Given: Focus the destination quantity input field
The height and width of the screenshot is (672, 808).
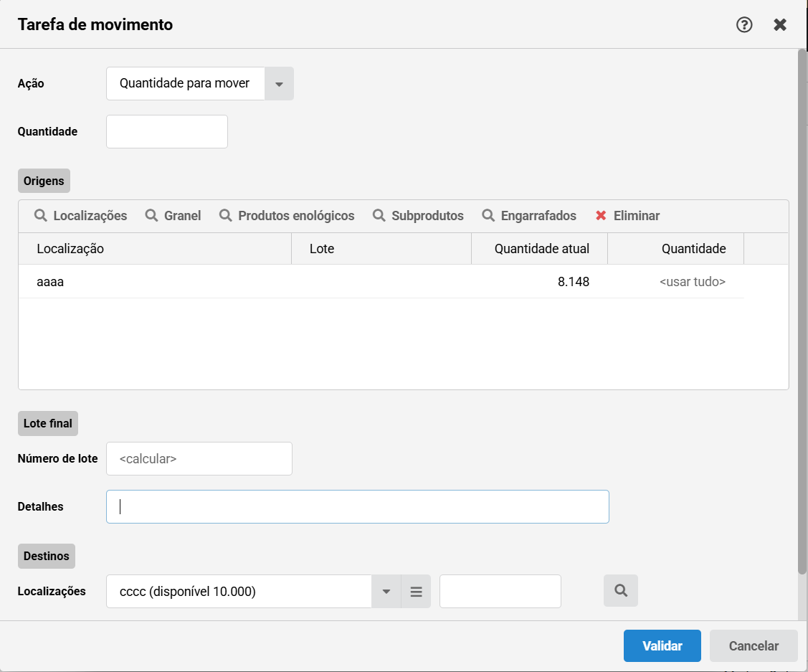Looking at the screenshot, I should 500,592.
